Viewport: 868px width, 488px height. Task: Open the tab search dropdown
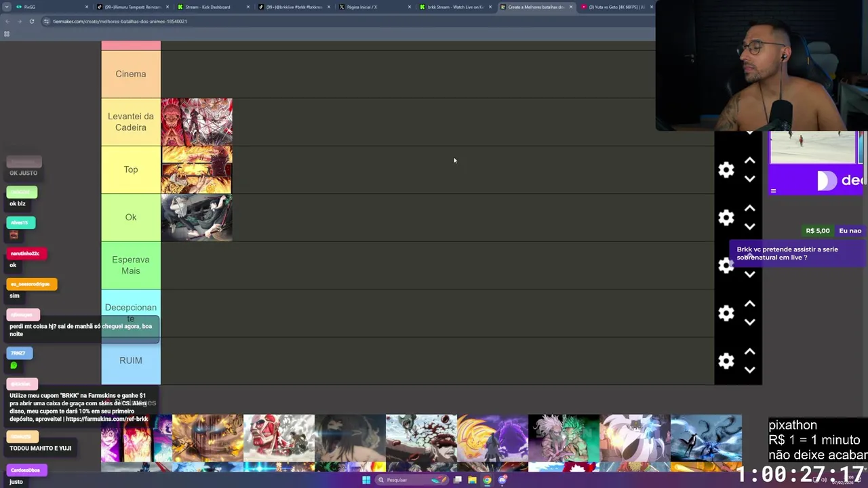point(7,7)
